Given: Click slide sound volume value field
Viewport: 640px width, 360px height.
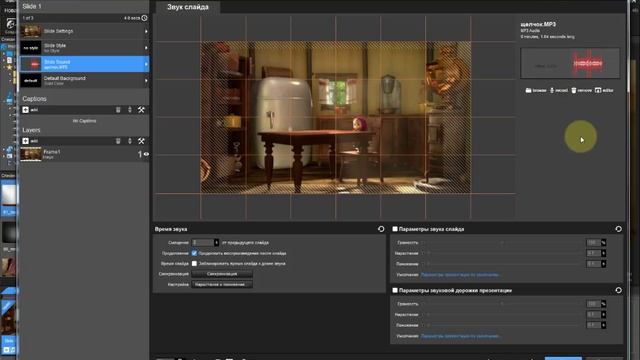Looking at the screenshot, I should coord(593,242).
